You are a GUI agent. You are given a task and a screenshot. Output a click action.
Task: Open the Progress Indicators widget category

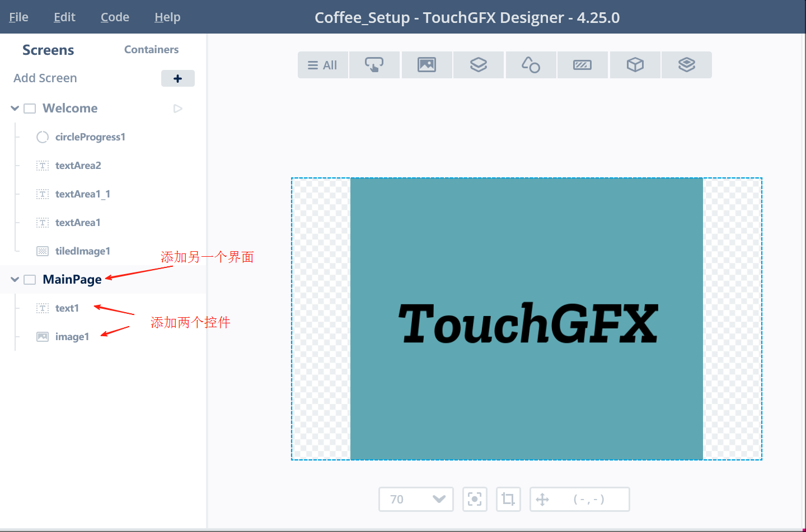[583, 65]
